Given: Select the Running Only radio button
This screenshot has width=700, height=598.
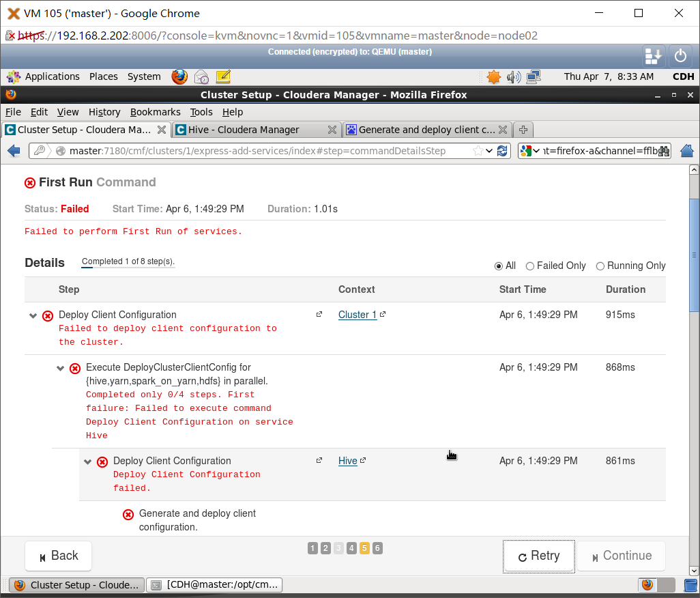Looking at the screenshot, I should (600, 266).
